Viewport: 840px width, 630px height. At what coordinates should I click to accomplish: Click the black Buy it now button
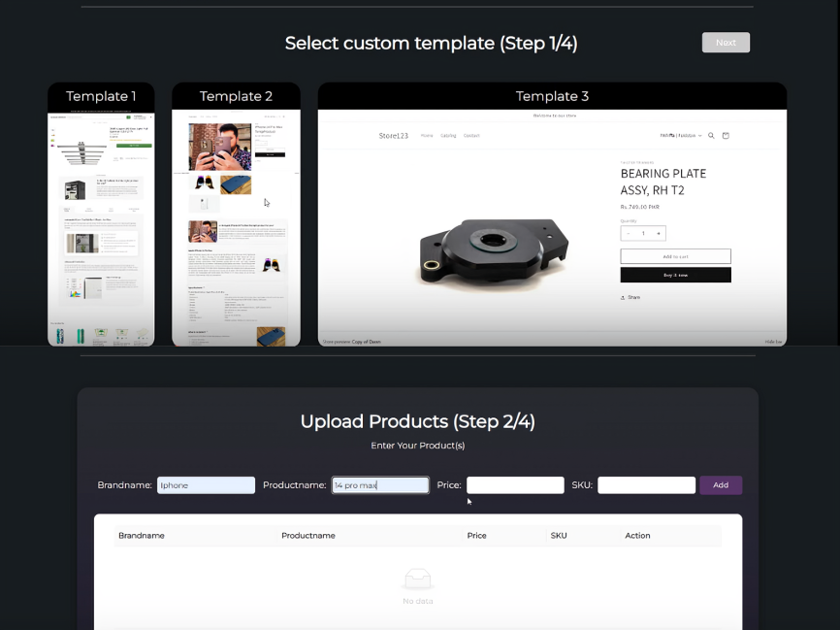(x=675, y=275)
